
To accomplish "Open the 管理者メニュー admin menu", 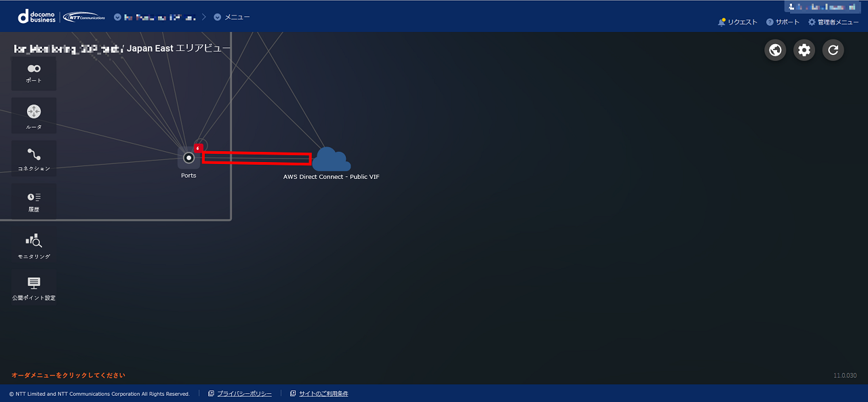I will pyautogui.click(x=833, y=22).
